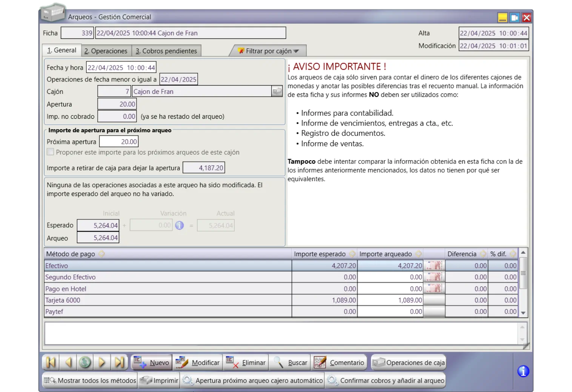Click the green refresh globe icon
This screenshot has height=392, width=572.
pyautogui.click(x=85, y=363)
